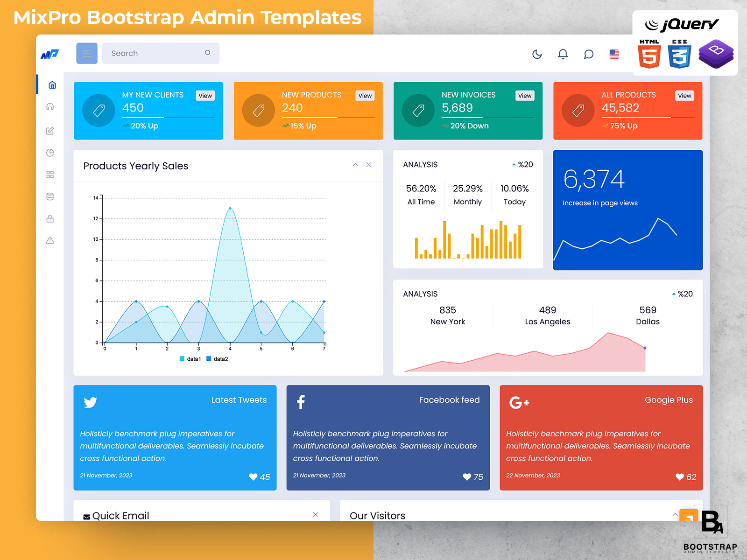Open the Facebook feed heading

pos(449,400)
